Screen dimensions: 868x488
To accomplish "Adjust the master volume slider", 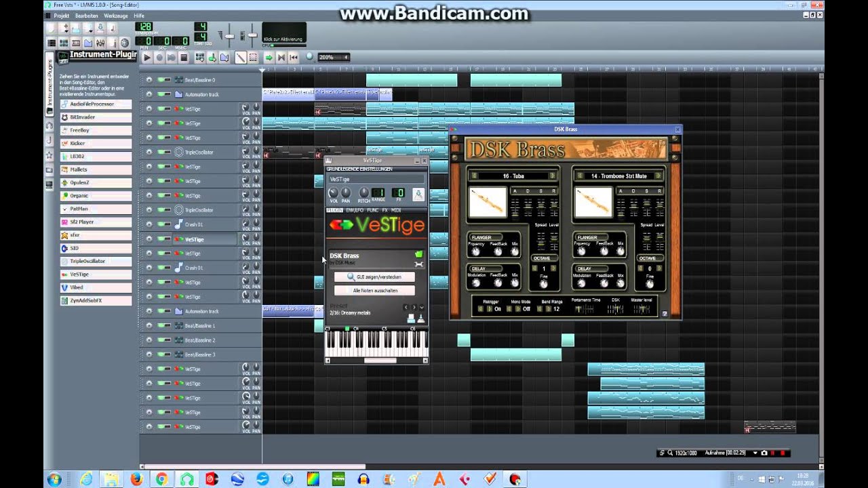I will click(x=229, y=36).
